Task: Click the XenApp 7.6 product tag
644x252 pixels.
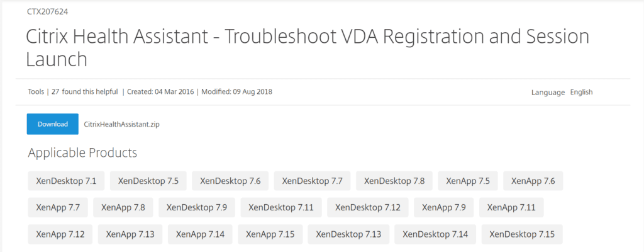Action: [533, 181]
